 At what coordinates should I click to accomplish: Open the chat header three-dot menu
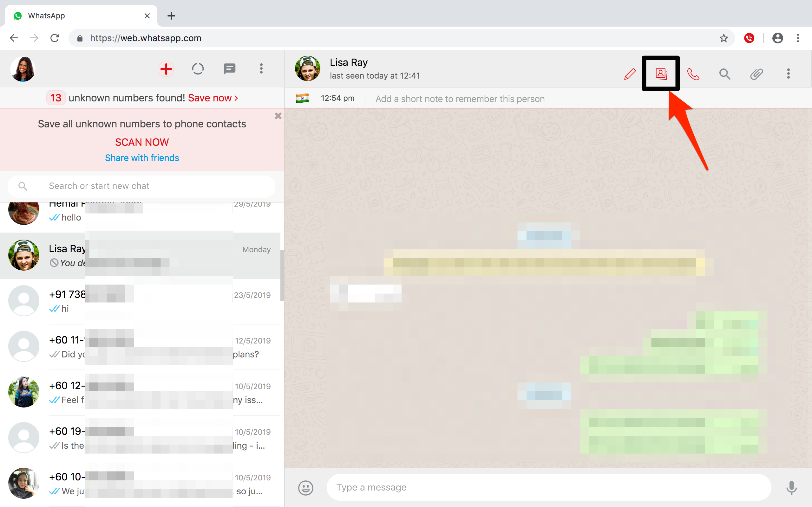pos(788,74)
